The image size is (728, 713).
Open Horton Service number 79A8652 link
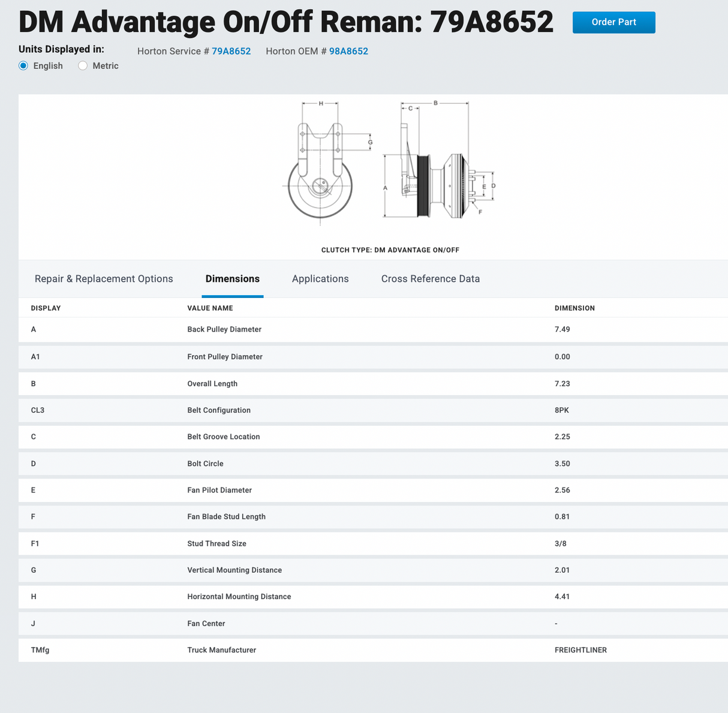coord(231,52)
